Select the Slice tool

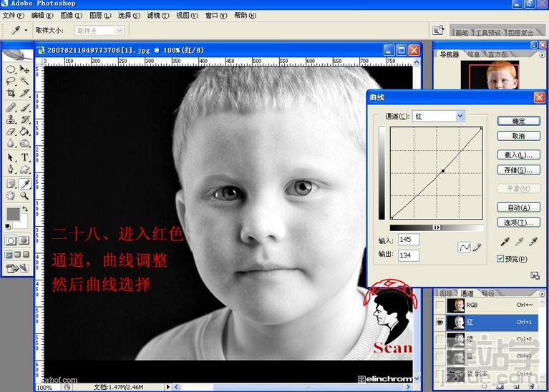click(x=24, y=93)
